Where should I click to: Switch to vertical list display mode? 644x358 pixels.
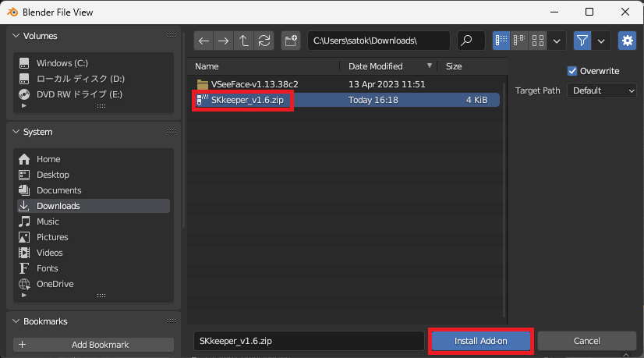point(502,41)
